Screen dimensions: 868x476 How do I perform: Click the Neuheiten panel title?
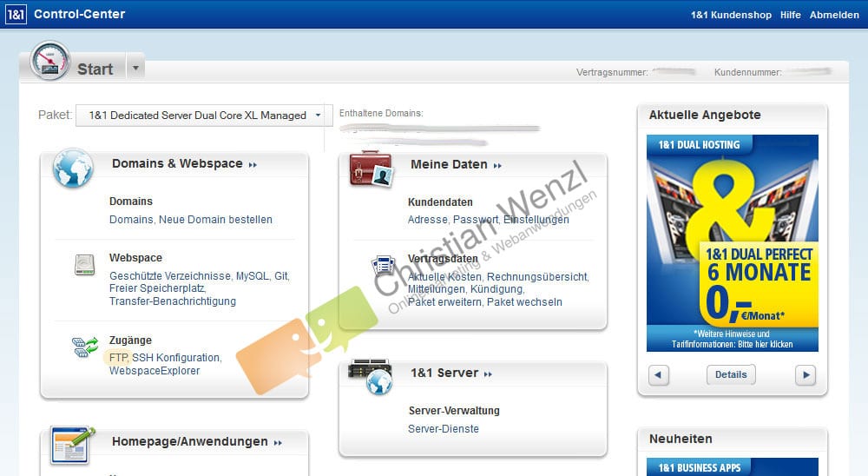pos(681,439)
